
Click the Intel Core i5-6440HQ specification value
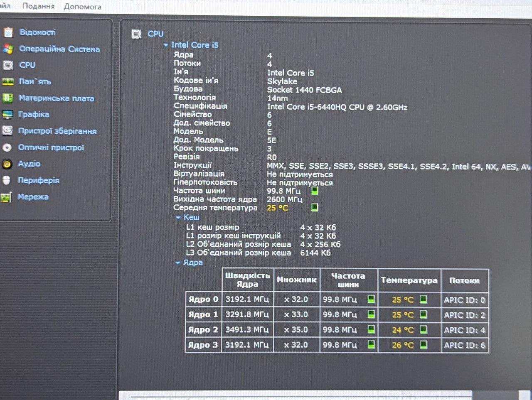pos(337,107)
